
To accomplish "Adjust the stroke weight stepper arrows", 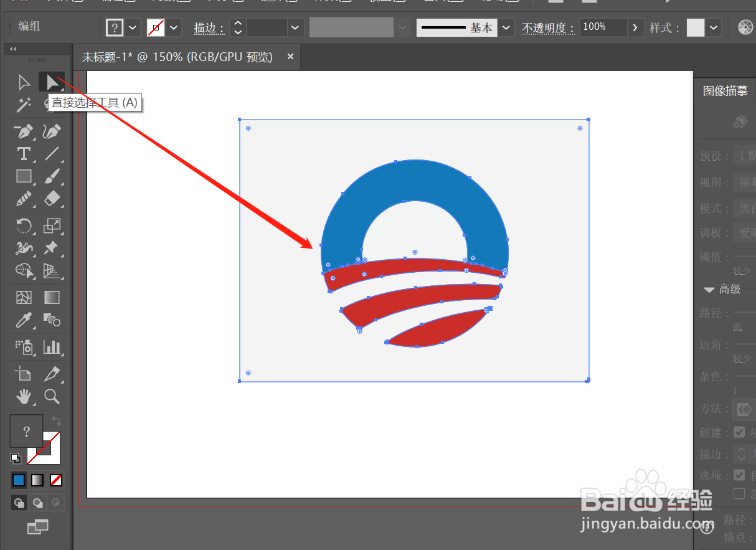I will [237, 27].
